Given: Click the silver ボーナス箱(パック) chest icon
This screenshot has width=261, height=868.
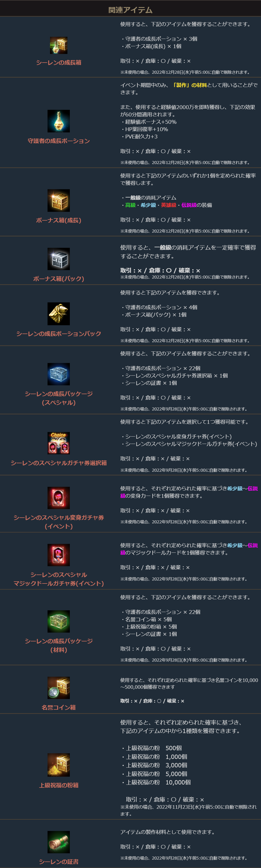Looking at the screenshot, I should click(59, 259).
